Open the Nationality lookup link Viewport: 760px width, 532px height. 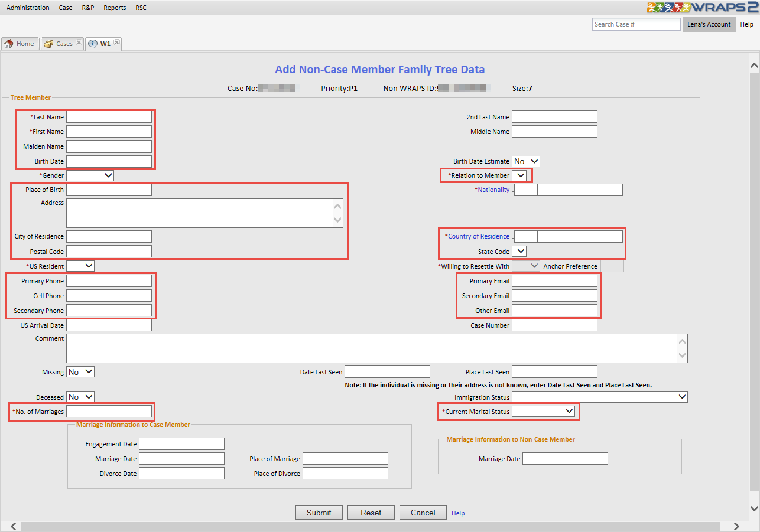tap(493, 190)
